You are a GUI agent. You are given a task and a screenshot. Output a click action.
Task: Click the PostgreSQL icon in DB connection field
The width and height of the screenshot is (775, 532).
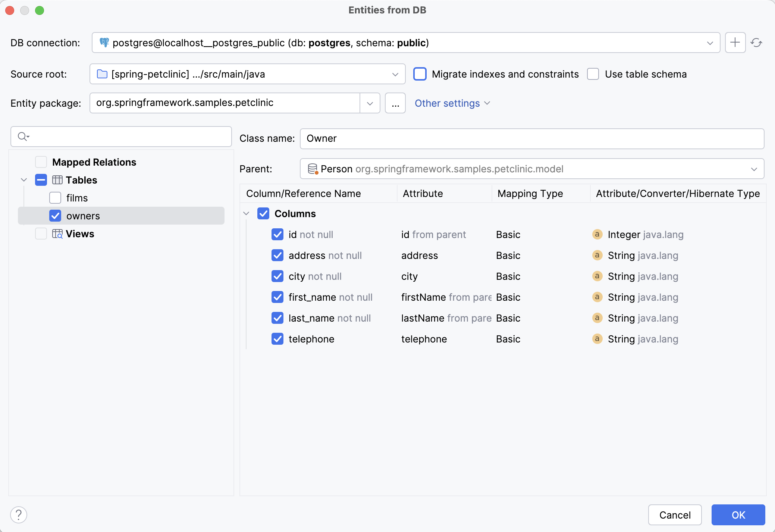104,43
